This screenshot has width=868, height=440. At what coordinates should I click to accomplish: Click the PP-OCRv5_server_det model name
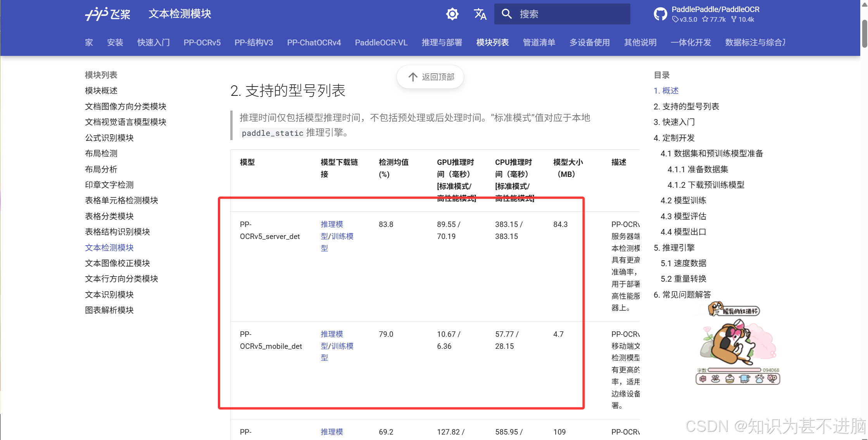pos(270,230)
